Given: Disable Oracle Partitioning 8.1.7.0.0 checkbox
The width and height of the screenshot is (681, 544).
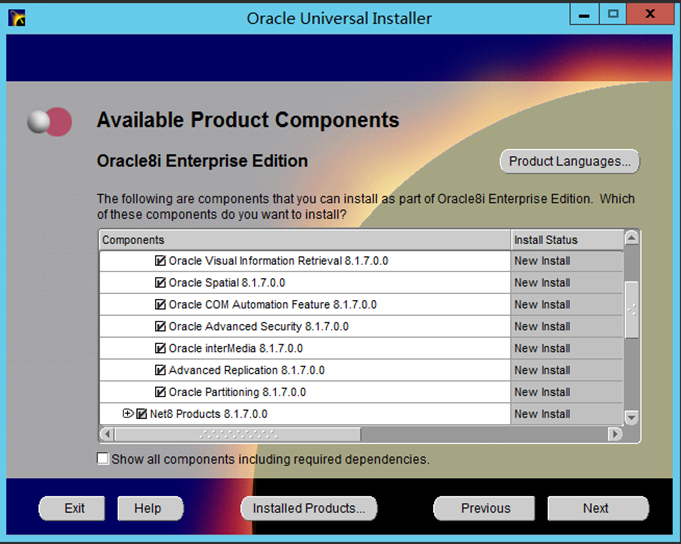Looking at the screenshot, I should click(160, 392).
